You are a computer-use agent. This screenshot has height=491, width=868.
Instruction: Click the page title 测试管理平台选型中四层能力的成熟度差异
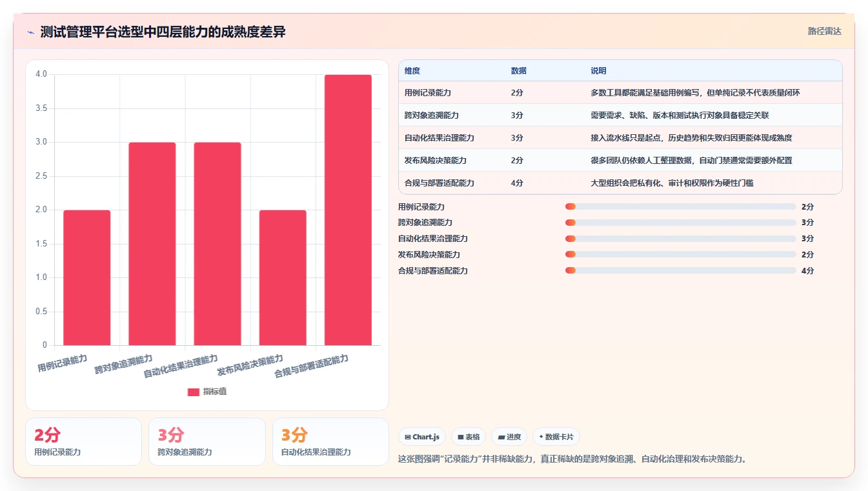[163, 32]
